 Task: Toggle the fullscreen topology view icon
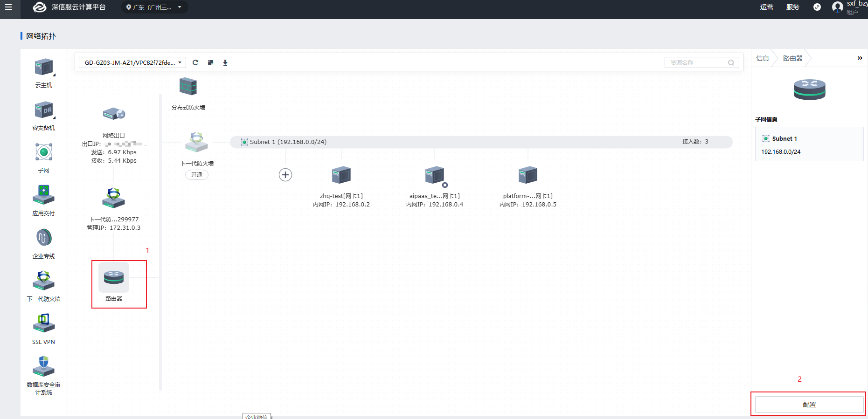(x=210, y=62)
